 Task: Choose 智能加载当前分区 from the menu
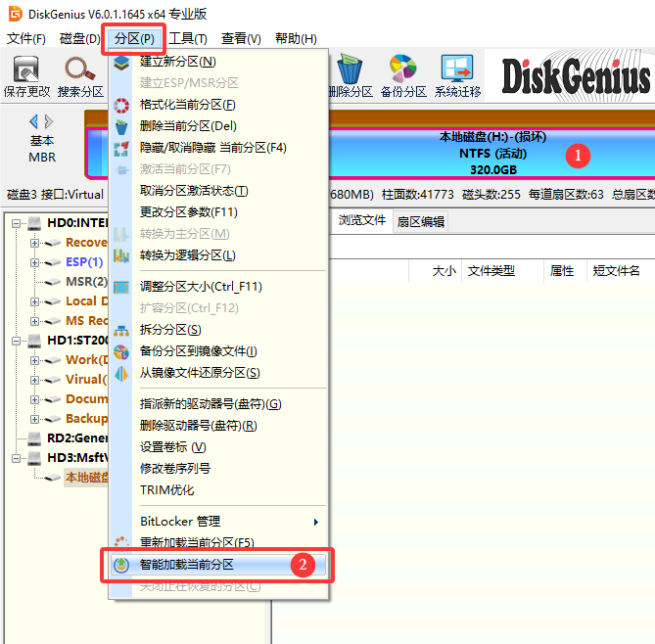coord(217,565)
